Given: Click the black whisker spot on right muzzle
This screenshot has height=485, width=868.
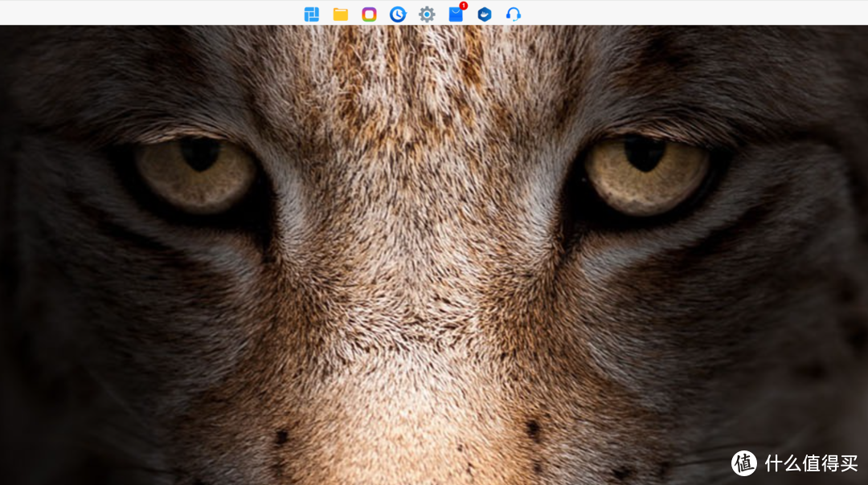Looking at the screenshot, I should tap(532, 428).
